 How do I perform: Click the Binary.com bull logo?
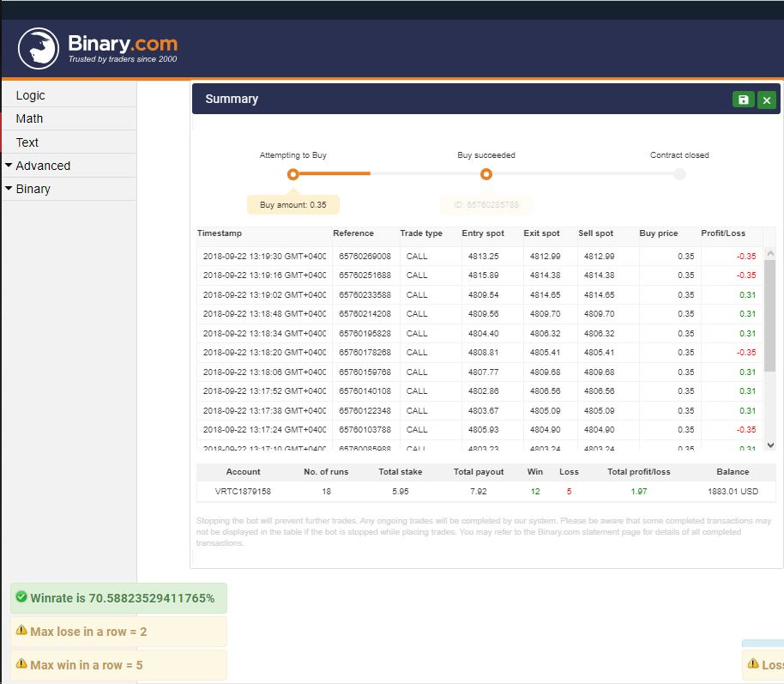(39, 49)
